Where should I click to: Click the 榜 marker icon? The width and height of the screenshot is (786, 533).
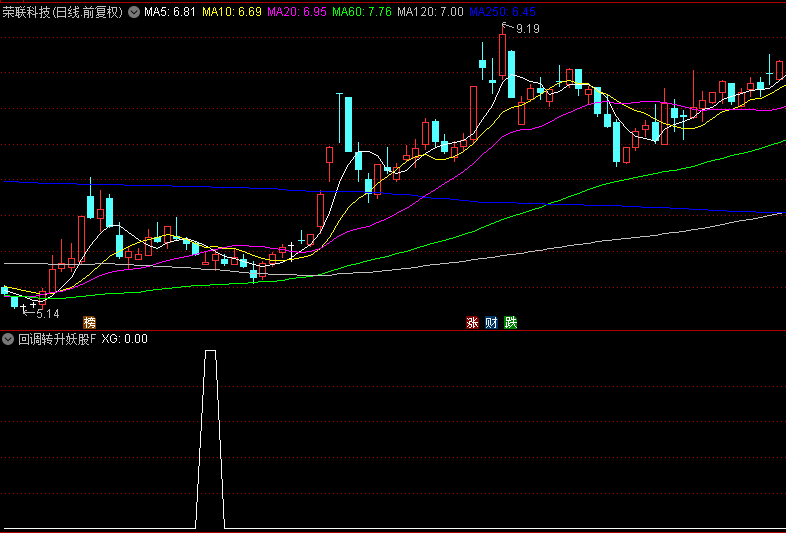tap(90, 322)
